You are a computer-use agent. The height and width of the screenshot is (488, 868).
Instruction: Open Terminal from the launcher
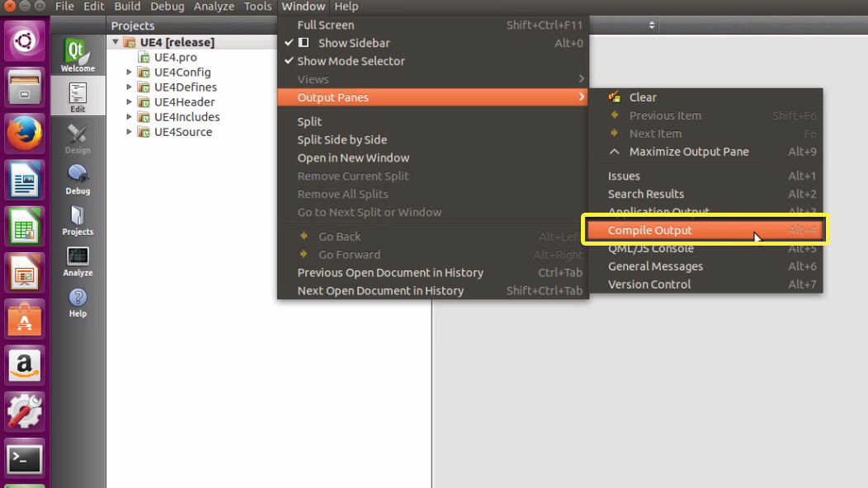25,458
